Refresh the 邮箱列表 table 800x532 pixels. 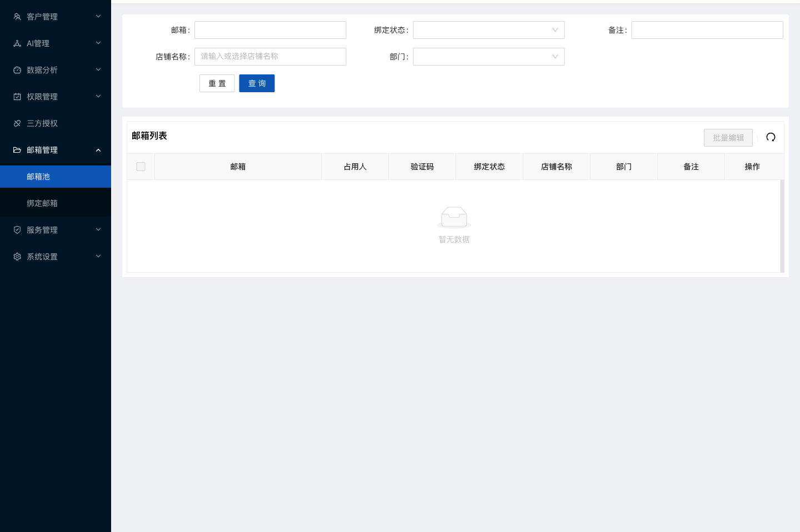(771, 137)
